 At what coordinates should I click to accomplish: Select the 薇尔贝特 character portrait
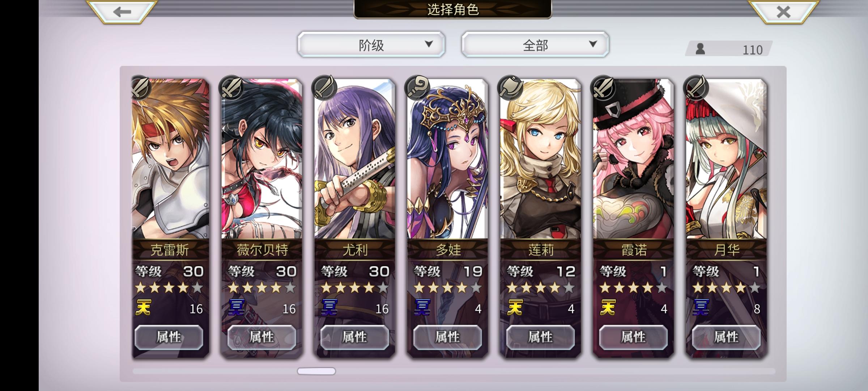click(262, 159)
